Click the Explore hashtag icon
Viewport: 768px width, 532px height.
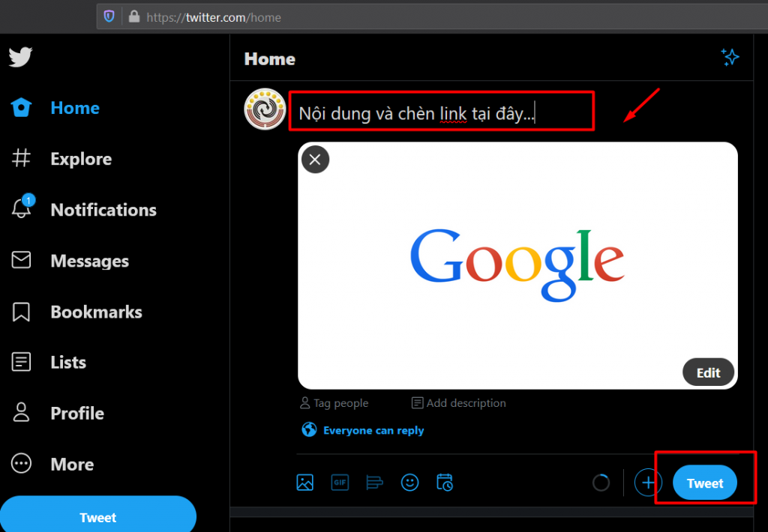(21, 158)
